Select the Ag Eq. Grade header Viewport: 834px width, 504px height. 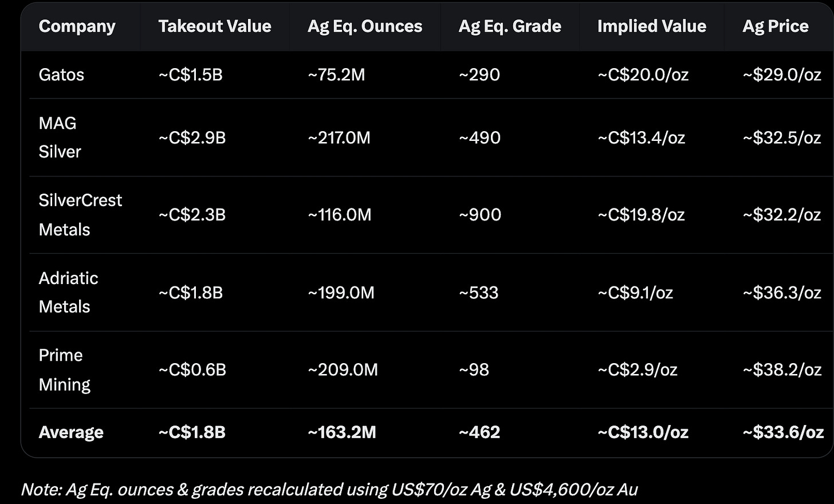coord(510,26)
